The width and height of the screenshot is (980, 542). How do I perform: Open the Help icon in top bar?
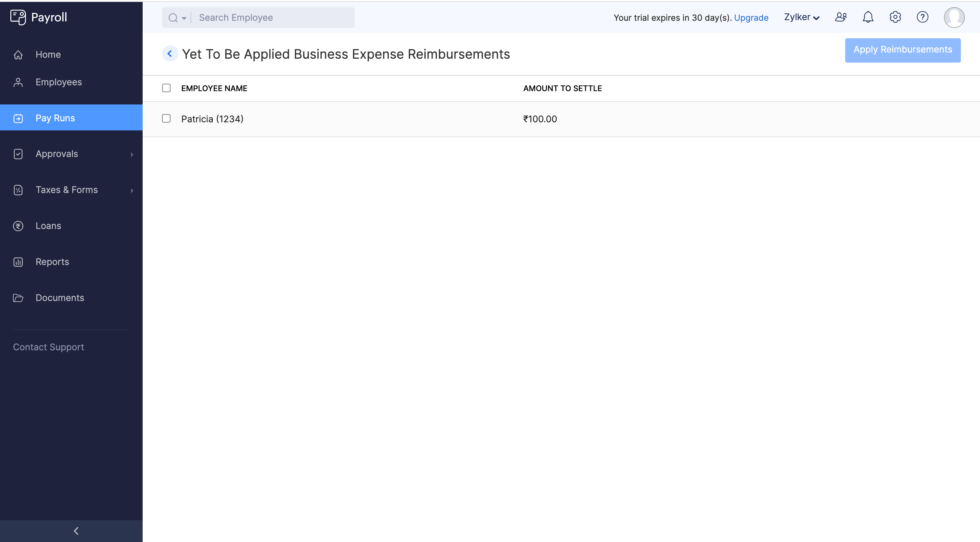(922, 17)
